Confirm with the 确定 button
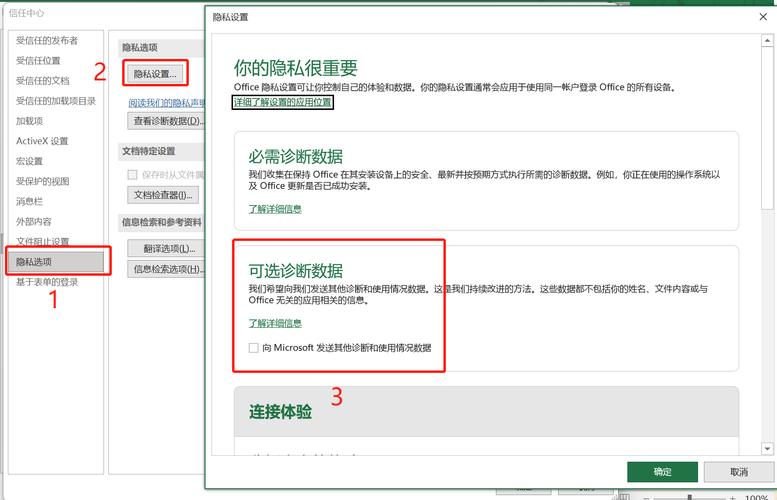 [662, 472]
